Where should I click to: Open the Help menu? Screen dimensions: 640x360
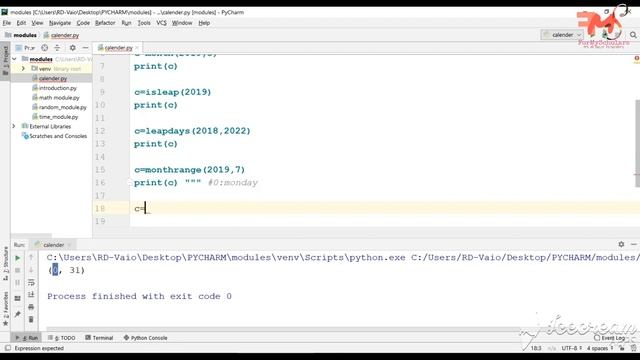[x=204, y=23]
